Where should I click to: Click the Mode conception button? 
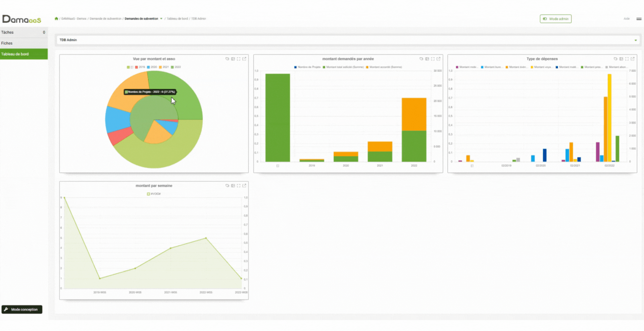click(22, 310)
